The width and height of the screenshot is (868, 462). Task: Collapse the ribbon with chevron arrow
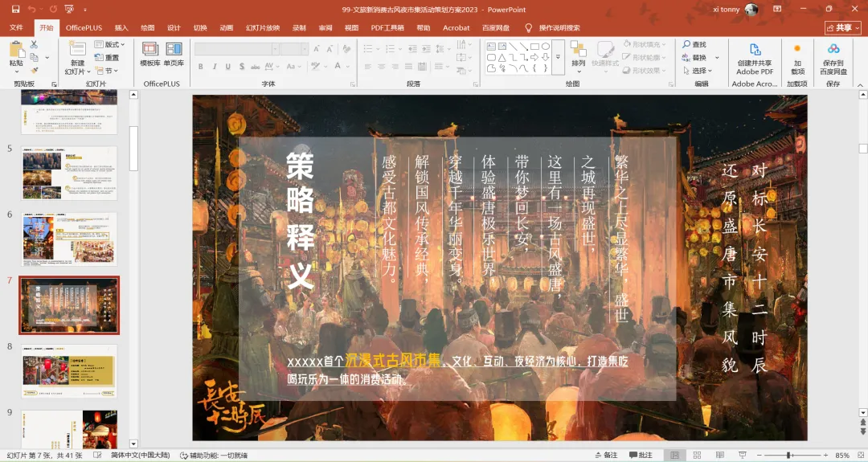point(860,84)
